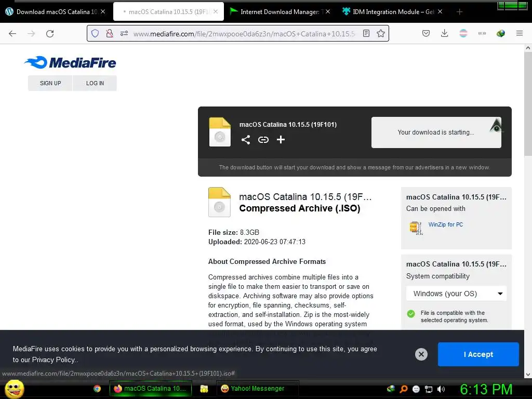Open Yahoo! Messenger from taskbar
Screen dimensions: 532x399
[257, 389]
